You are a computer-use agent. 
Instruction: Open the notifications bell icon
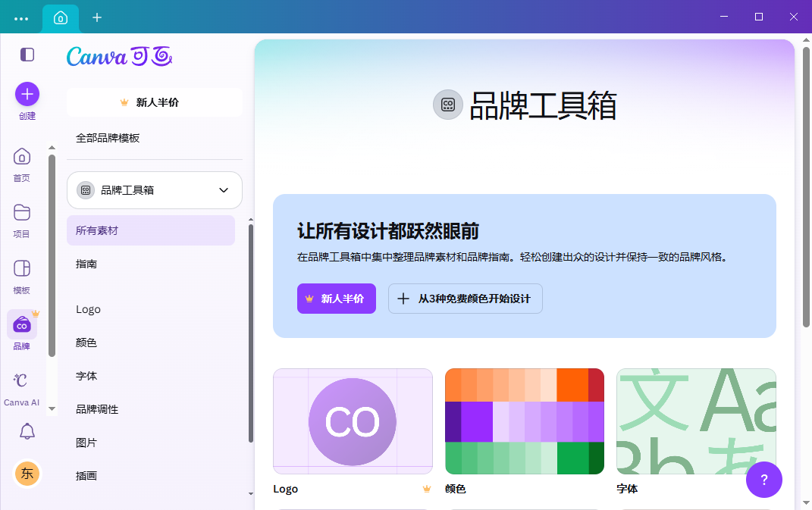point(27,432)
